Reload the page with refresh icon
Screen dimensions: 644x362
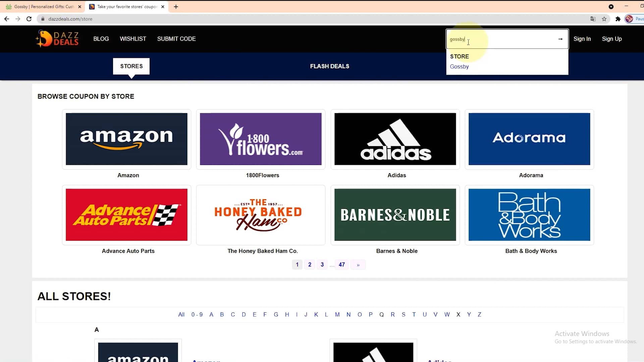pos(29,19)
